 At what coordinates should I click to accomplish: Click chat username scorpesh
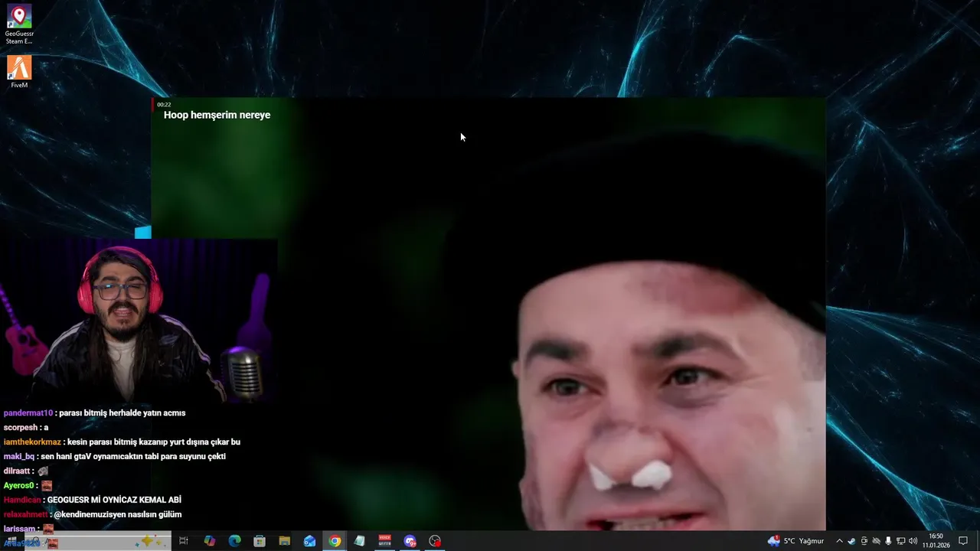(x=21, y=428)
